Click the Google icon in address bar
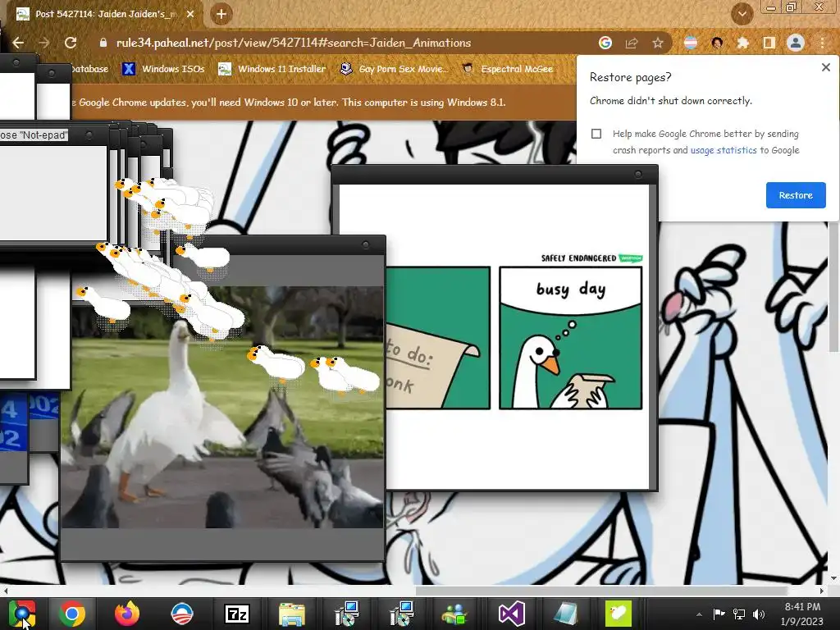 point(605,43)
